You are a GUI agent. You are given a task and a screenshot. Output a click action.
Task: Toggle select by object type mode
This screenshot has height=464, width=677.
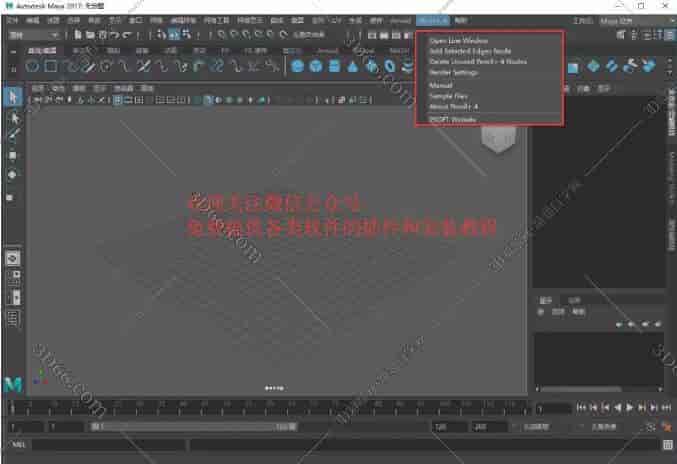click(x=174, y=35)
